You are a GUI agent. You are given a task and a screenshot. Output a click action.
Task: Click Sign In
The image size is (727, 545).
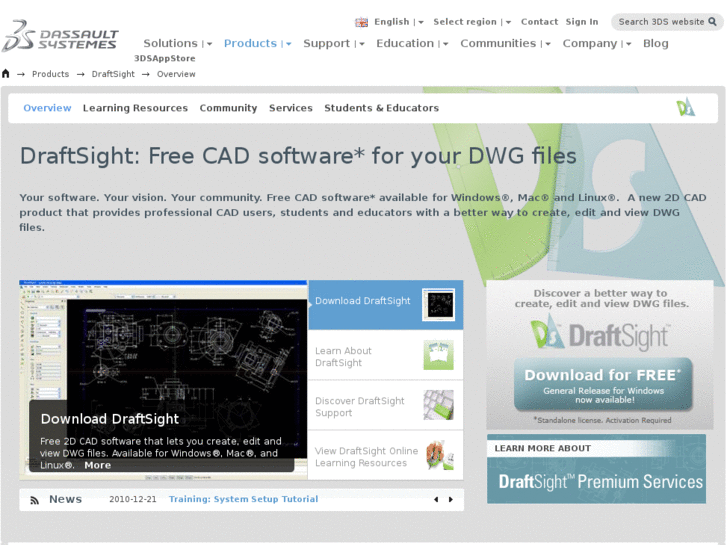(x=582, y=22)
